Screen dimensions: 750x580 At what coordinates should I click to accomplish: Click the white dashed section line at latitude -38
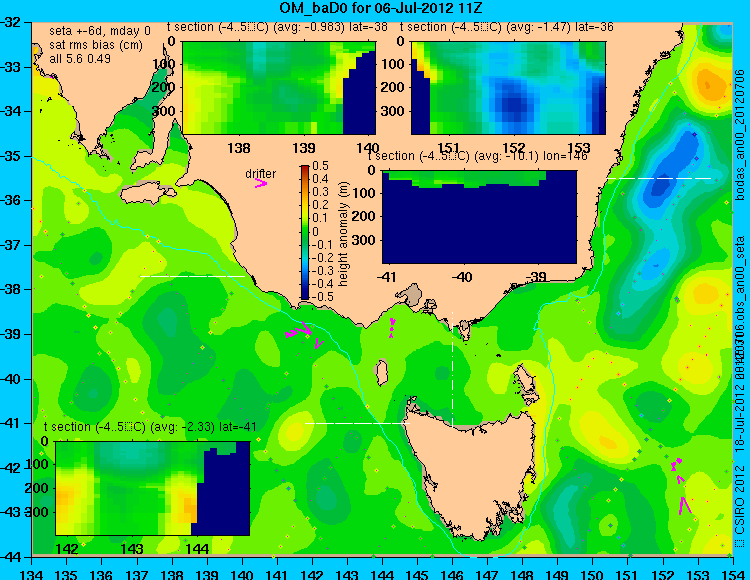pos(192,276)
